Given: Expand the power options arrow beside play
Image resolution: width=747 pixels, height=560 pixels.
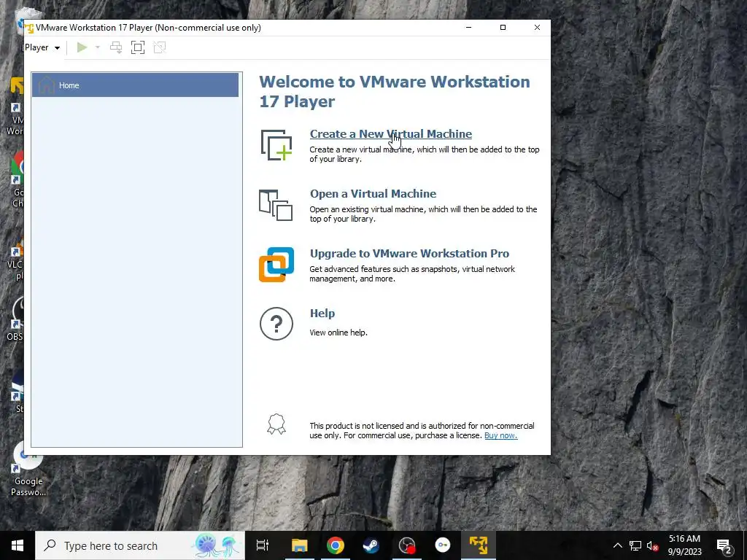Looking at the screenshot, I should point(98,47).
